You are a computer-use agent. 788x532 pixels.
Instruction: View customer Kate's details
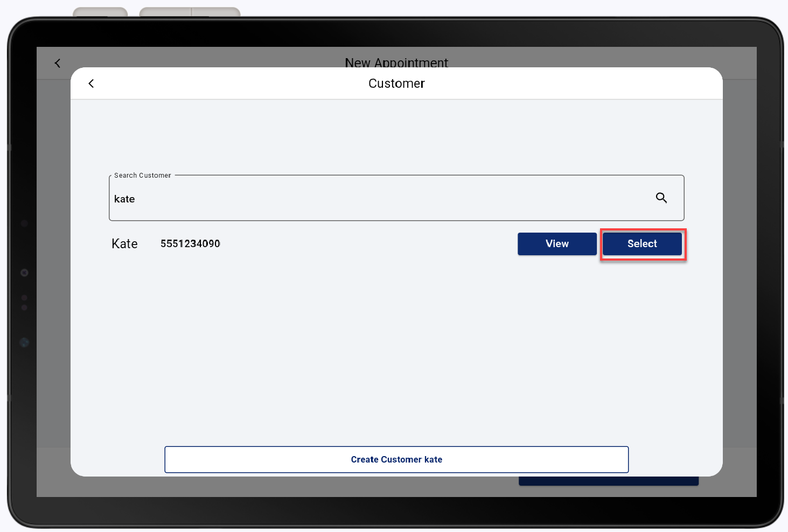tap(557, 244)
